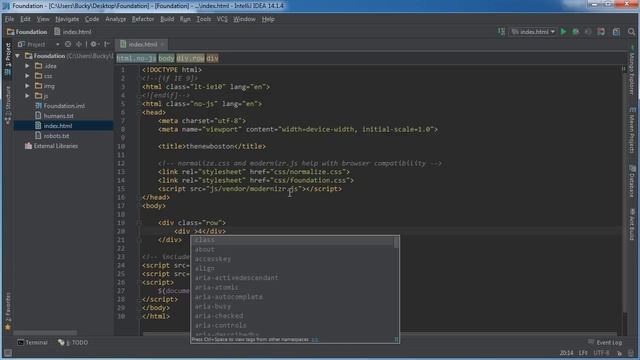Toggle the 1: Project side tab
640x360 pixels.
8,59
